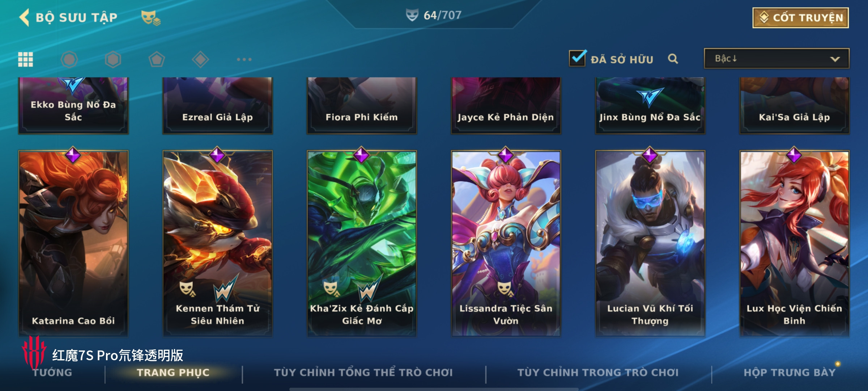Switch to the Tướng tab
The width and height of the screenshot is (868, 391).
pyautogui.click(x=52, y=373)
